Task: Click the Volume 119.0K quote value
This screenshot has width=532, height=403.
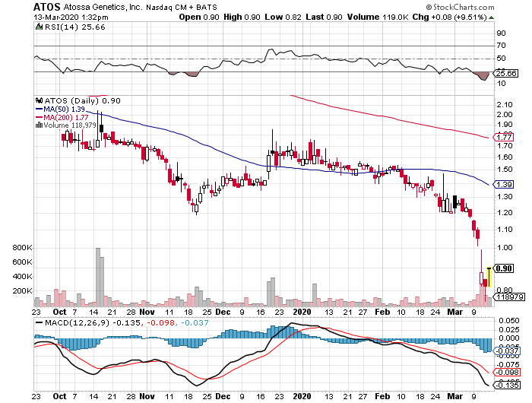Action: [378, 17]
